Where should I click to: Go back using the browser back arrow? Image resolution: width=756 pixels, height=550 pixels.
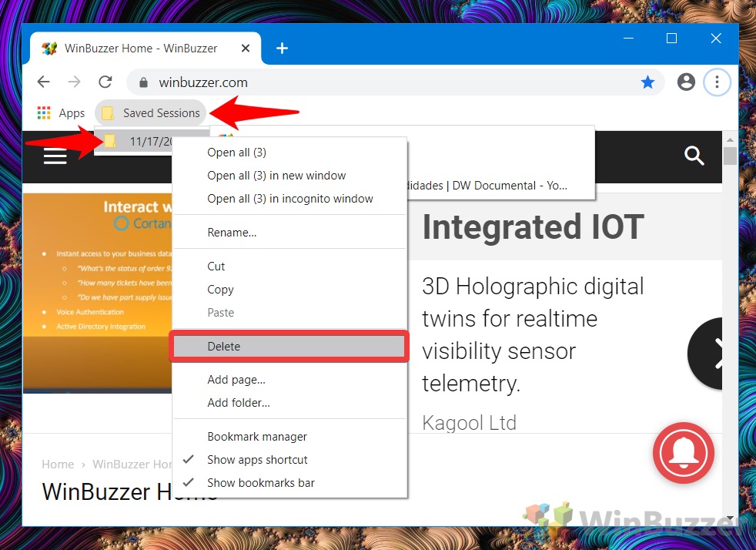pyautogui.click(x=43, y=82)
